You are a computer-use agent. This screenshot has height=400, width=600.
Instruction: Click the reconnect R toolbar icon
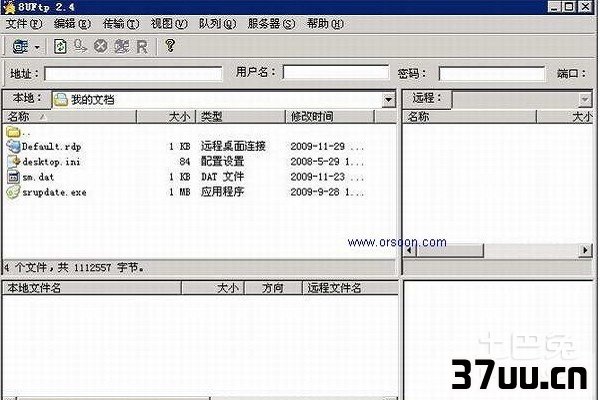(142, 47)
